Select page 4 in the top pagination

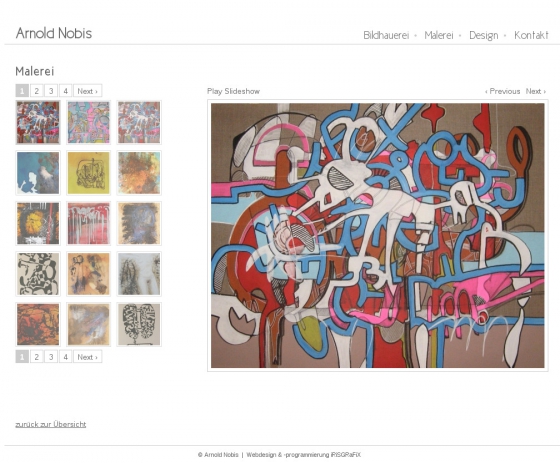pyautogui.click(x=65, y=91)
